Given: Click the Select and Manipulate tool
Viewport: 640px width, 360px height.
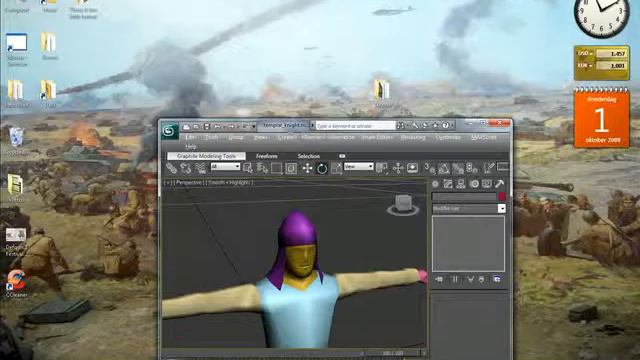Looking at the screenshot, I should tap(398, 168).
